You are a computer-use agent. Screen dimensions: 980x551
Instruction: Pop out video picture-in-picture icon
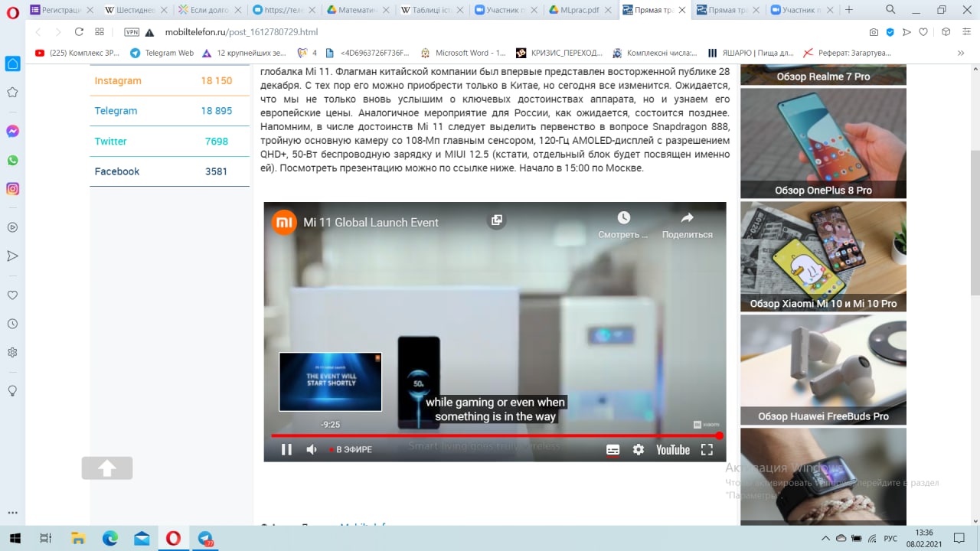click(496, 220)
